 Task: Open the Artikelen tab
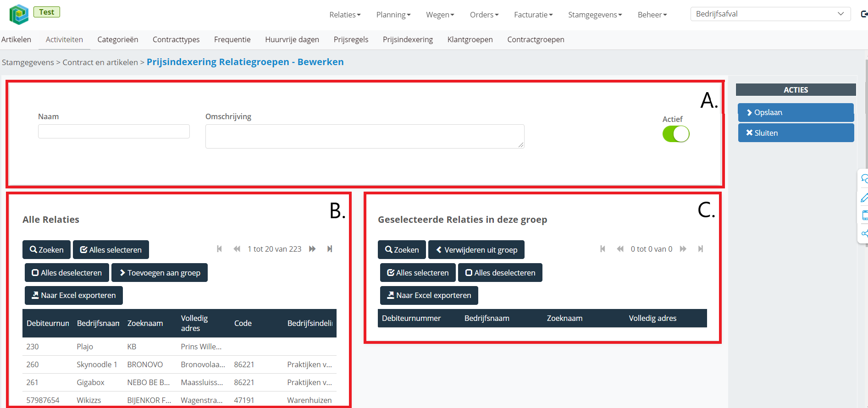[x=16, y=39]
